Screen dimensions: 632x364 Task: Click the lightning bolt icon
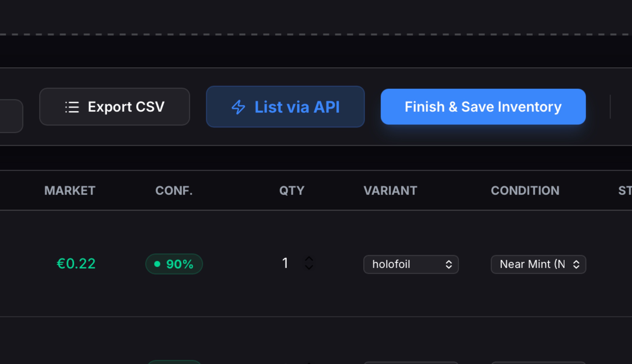[238, 107]
